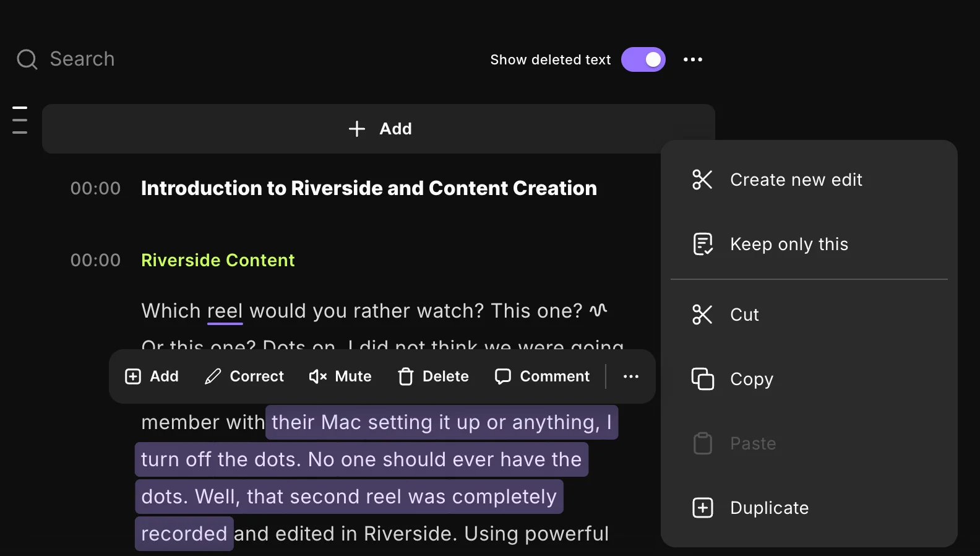980x556 pixels.
Task: Click Mute in the selection toolbar
Action: click(x=340, y=376)
